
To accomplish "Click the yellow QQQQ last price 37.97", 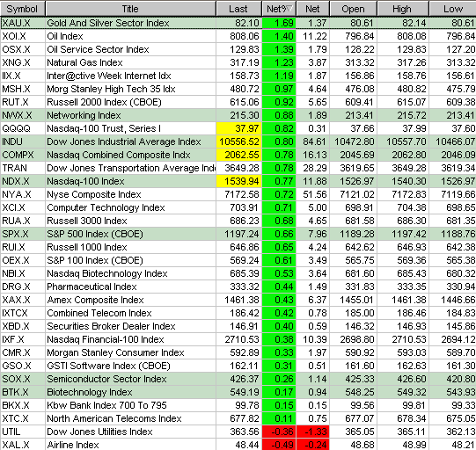I will pos(239,128).
